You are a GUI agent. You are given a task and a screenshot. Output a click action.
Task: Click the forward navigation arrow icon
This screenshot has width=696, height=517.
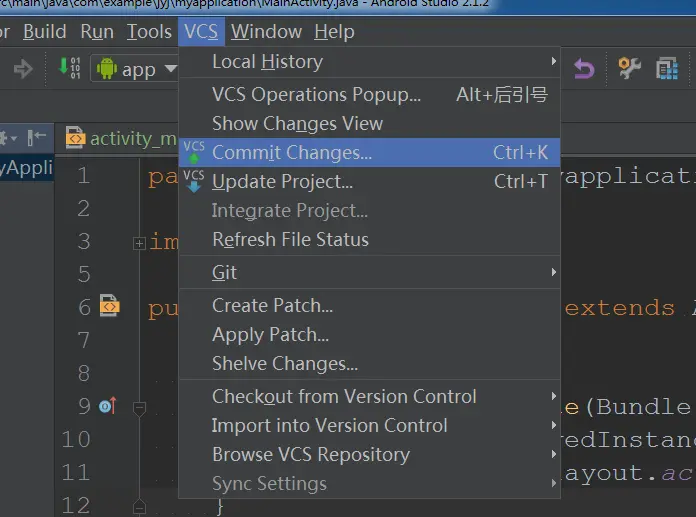point(23,69)
